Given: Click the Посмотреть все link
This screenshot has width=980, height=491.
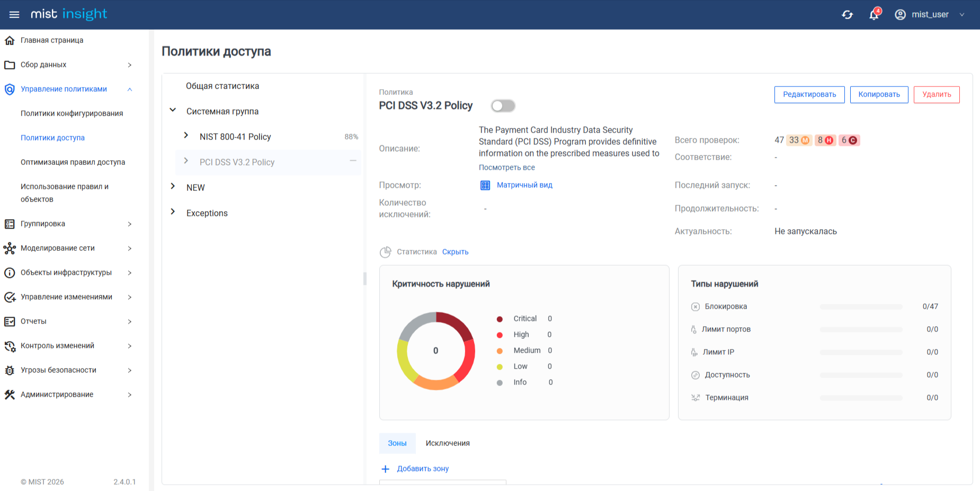Looking at the screenshot, I should [507, 168].
